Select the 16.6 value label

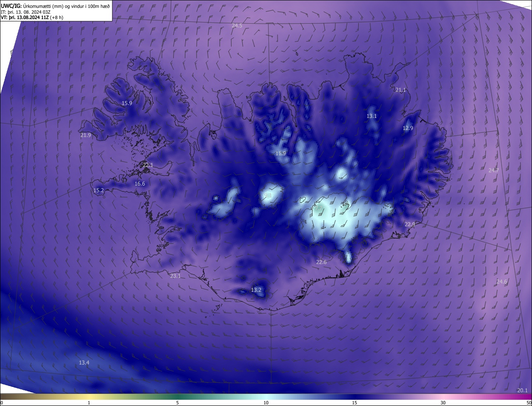pyautogui.click(x=140, y=183)
